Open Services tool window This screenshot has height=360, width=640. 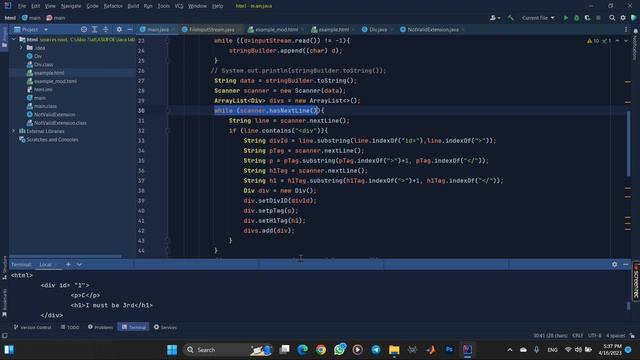pyautogui.click(x=165, y=327)
